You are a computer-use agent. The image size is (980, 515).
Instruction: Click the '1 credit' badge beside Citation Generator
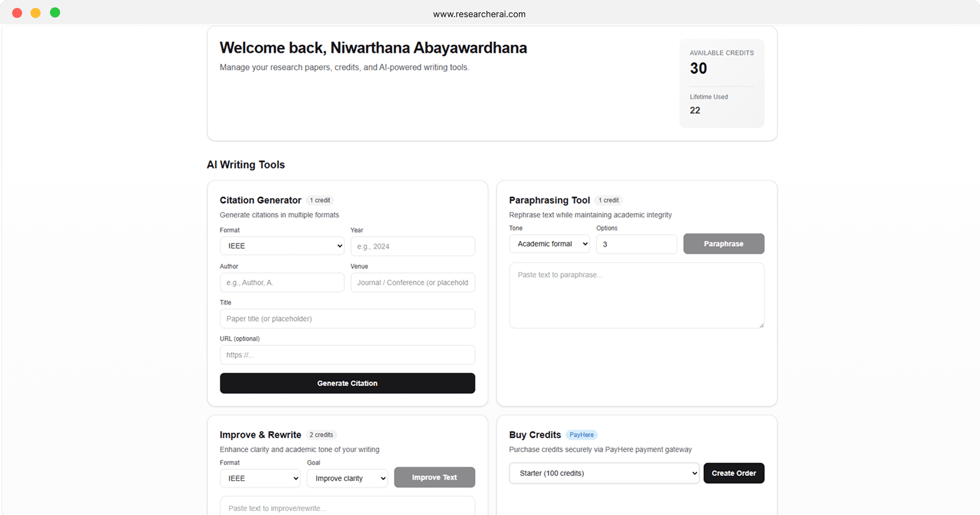click(x=320, y=200)
